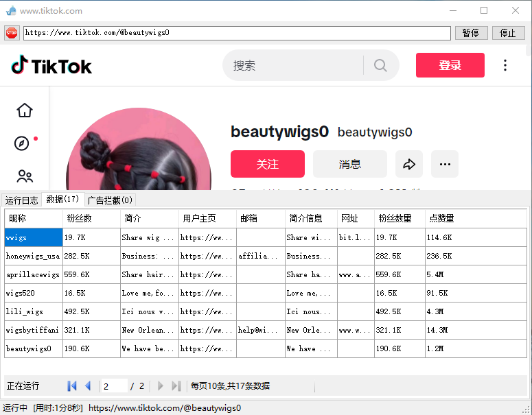Click the 简介信息 column header

(312, 218)
